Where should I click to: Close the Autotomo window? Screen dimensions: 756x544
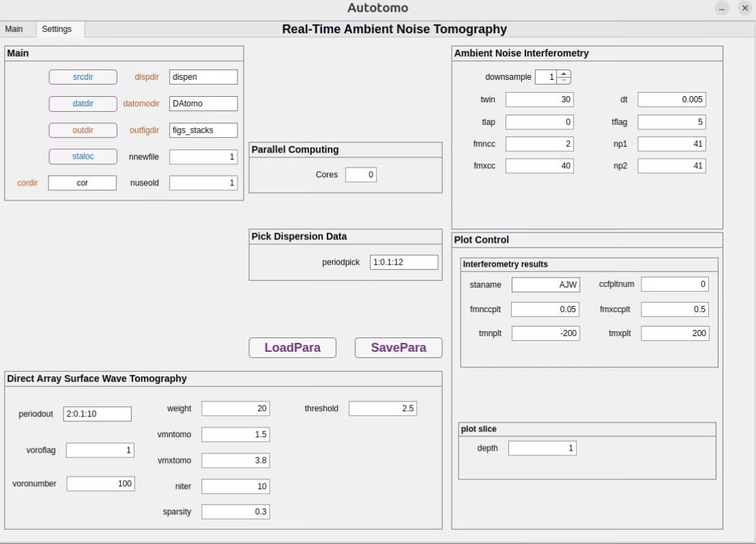(x=745, y=8)
